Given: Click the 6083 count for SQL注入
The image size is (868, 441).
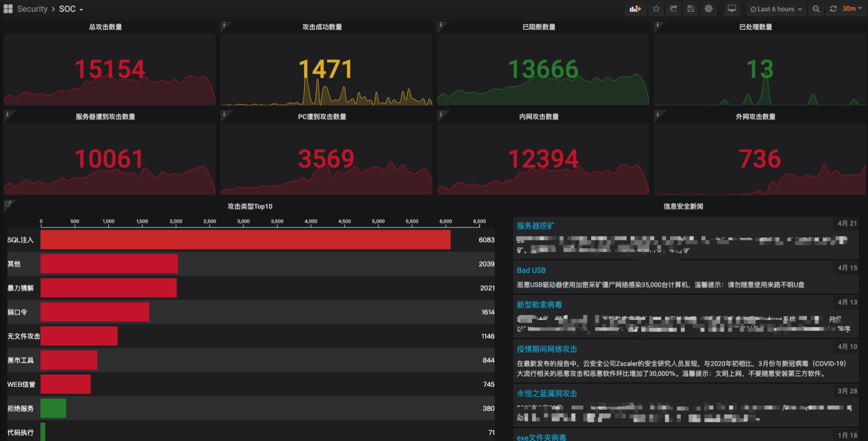Looking at the screenshot, I should (x=486, y=240).
